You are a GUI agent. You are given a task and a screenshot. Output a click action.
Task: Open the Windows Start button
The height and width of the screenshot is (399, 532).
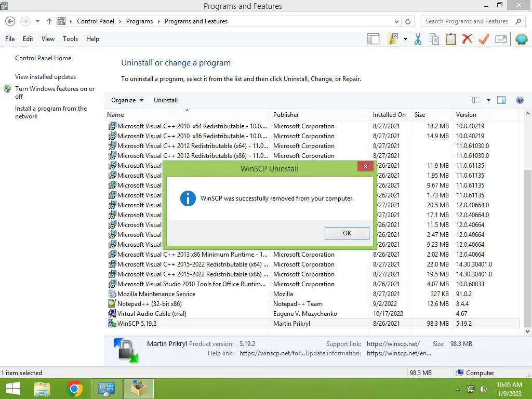13,389
